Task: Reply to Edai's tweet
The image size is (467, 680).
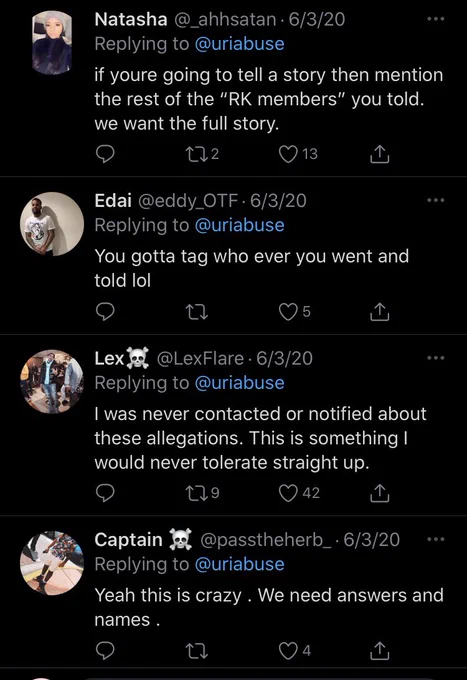Action: [x=105, y=311]
